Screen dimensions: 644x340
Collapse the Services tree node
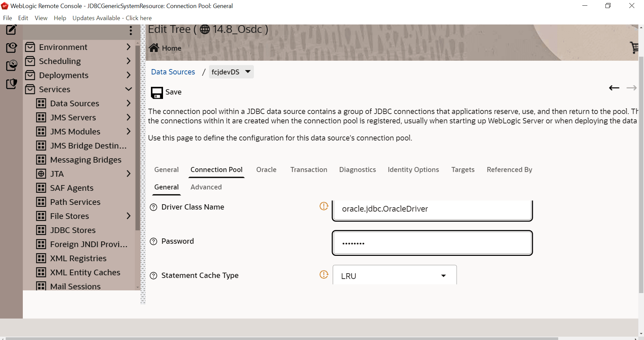tap(128, 89)
